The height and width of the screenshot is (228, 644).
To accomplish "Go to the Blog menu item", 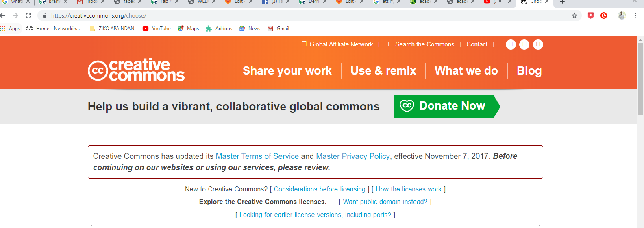I will pos(529,71).
